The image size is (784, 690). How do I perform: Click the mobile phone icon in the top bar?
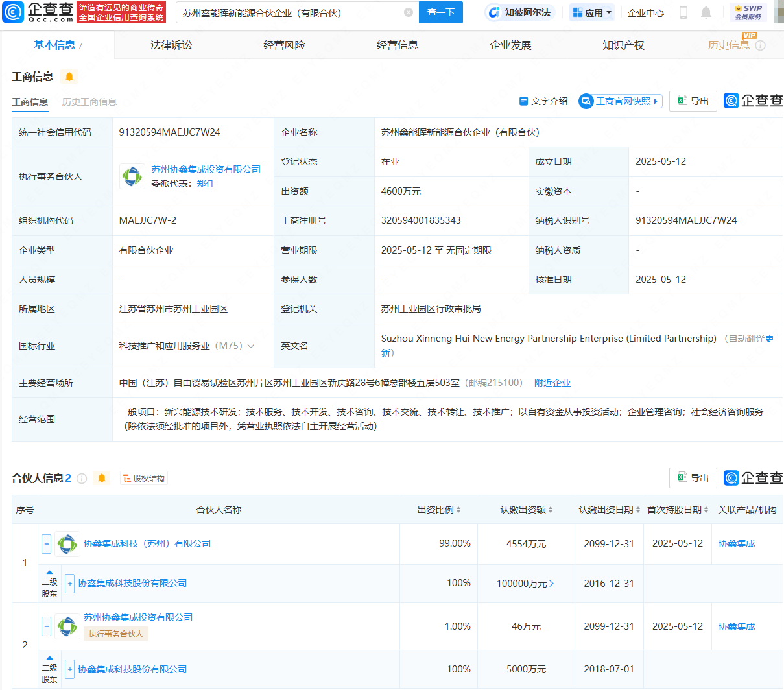tap(683, 12)
